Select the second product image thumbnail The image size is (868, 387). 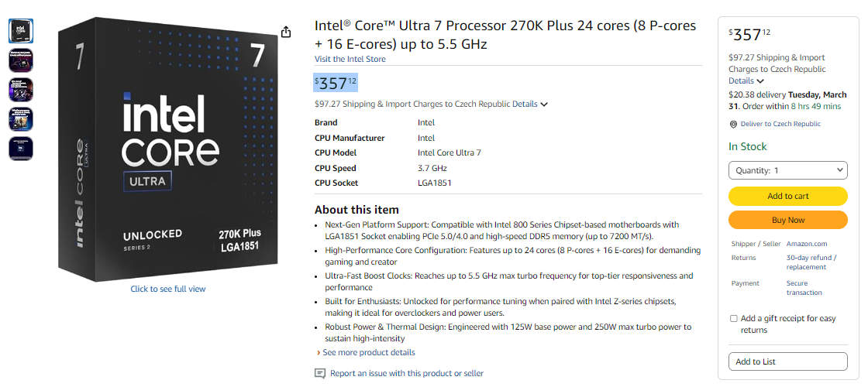(x=21, y=60)
